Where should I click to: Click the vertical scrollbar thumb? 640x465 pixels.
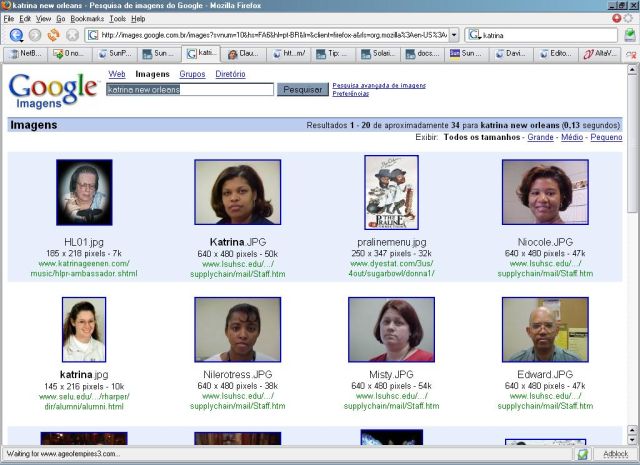[632, 144]
